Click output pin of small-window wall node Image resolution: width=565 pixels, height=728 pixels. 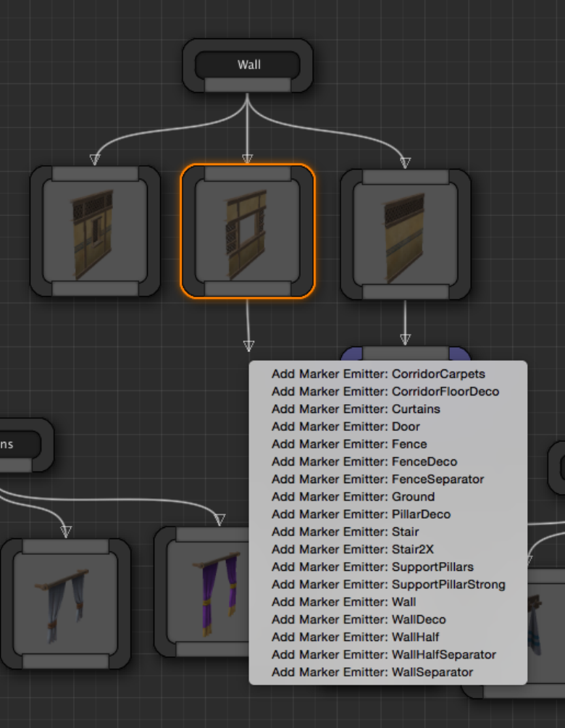tap(95, 288)
